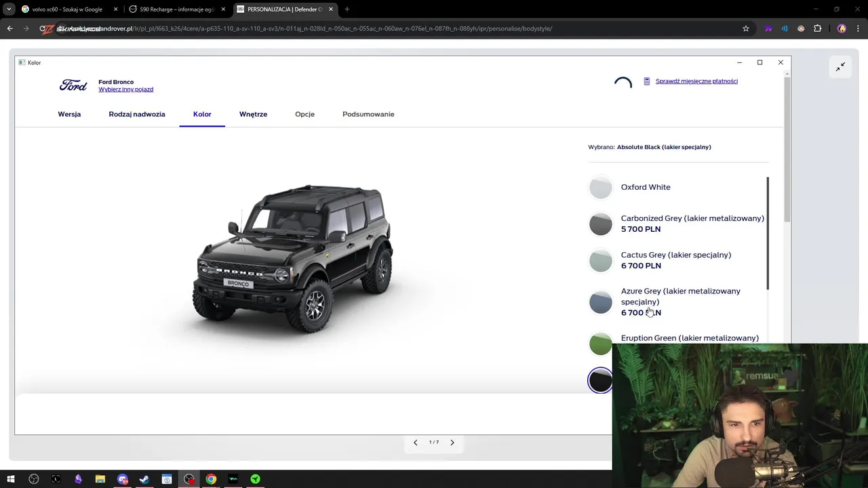Close the volvo xc60 Google tab
Viewport: 868px width, 488px height.
(115, 9)
